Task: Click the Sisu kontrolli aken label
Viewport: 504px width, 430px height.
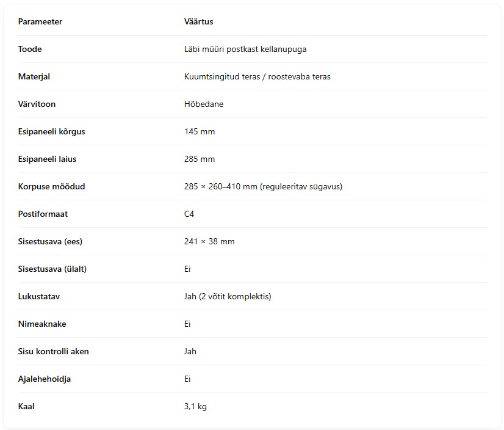Action: [x=53, y=351]
